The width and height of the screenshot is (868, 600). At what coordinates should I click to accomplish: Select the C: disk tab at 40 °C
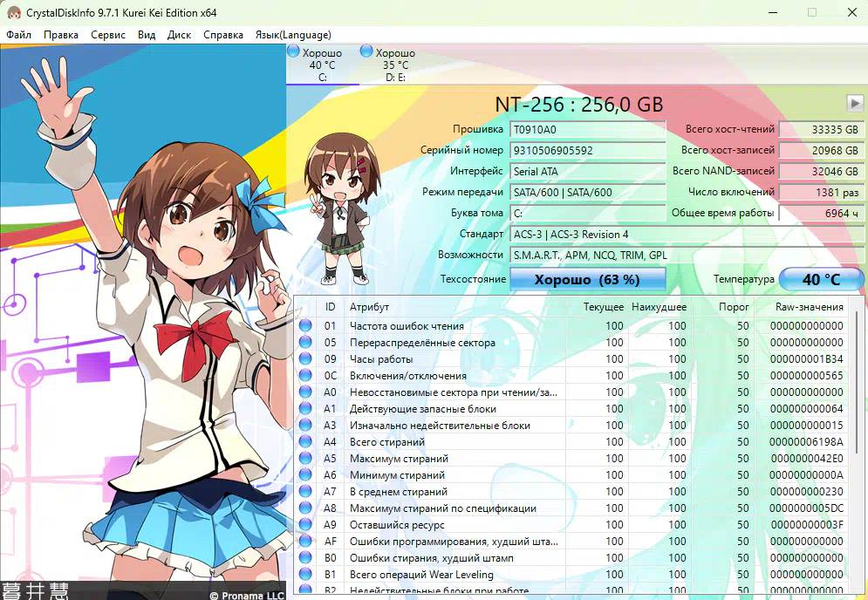(x=323, y=65)
